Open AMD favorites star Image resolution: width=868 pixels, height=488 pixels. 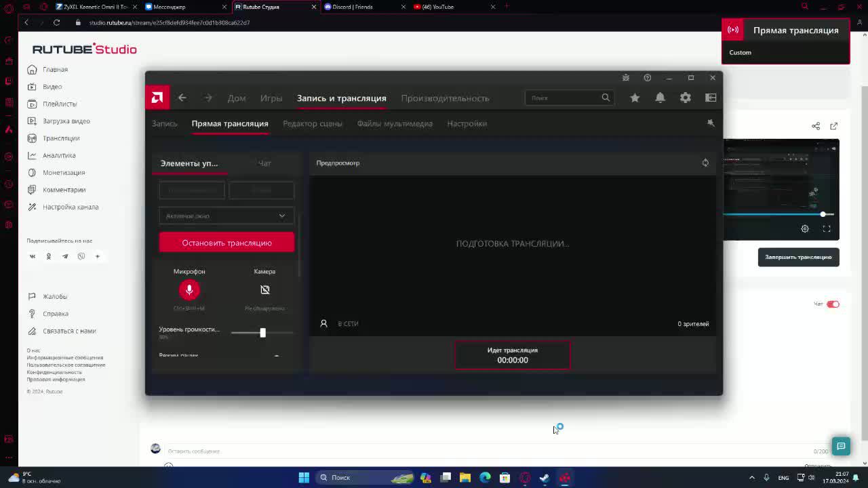pos(635,98)
